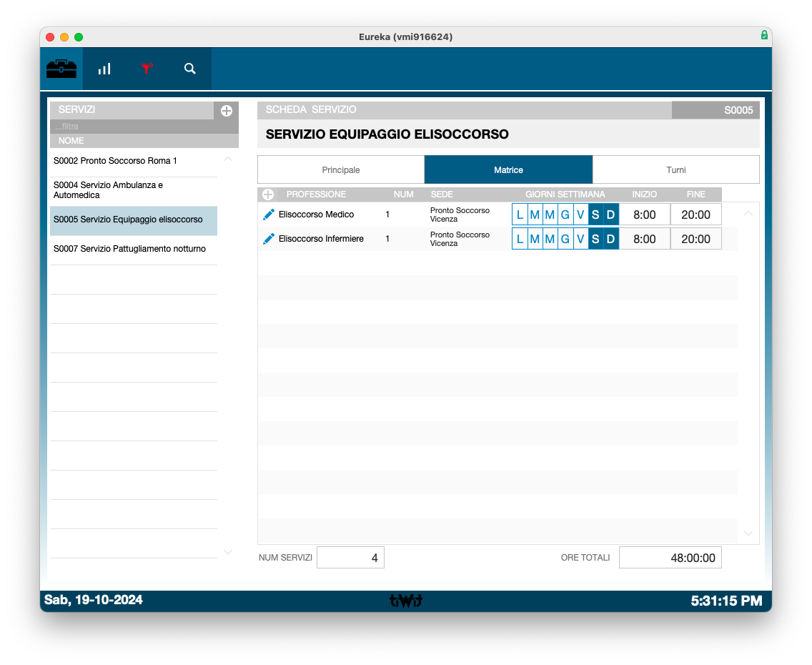Click Pronto Soccorso Vicenza in Infermiere row
812x665 pixels.
[x=460, y=239]
